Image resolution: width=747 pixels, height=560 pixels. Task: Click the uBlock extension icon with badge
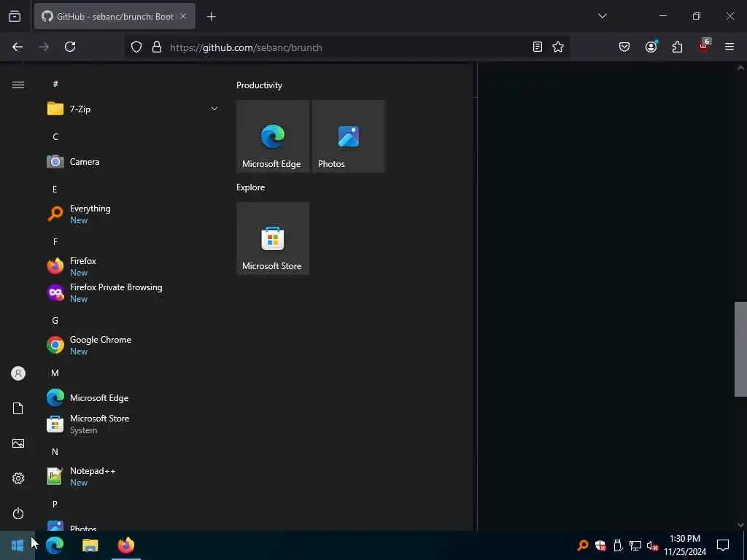tap(704, 46)
